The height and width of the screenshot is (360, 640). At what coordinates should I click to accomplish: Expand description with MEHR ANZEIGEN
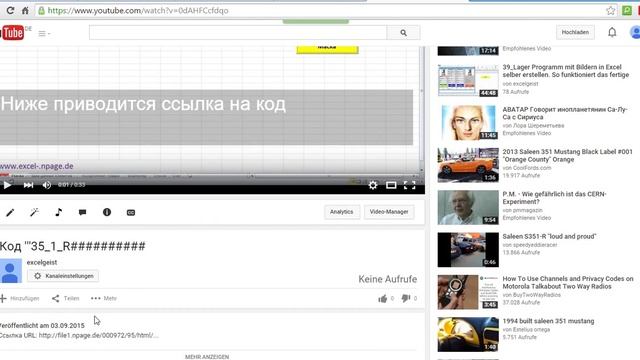coord(207,357)
